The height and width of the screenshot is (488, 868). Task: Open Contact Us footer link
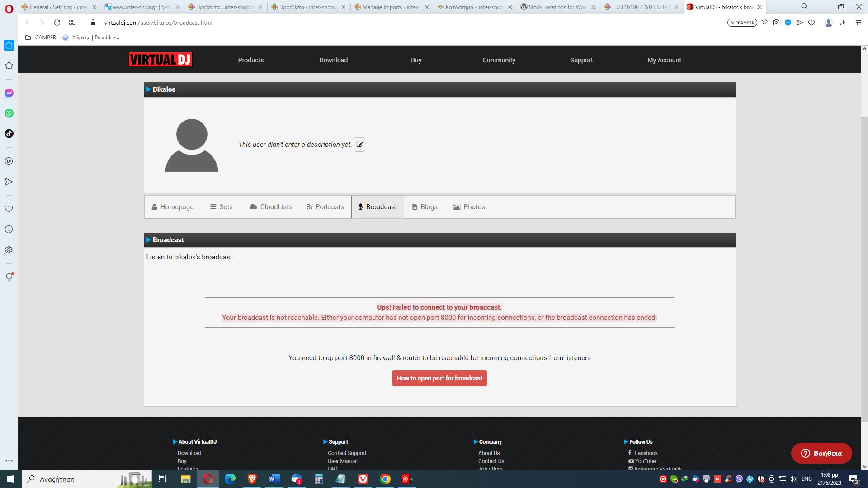pyautogui.click(x=491, y=461)
